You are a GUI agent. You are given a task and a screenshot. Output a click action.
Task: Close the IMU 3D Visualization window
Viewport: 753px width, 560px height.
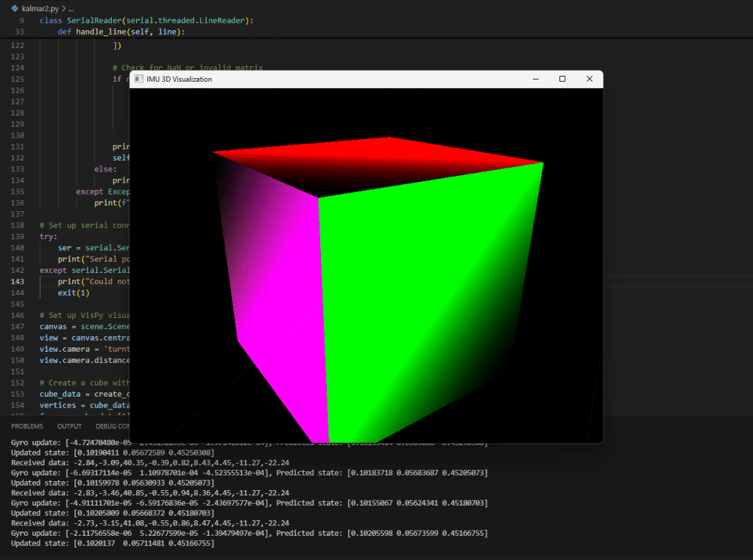(x=590, y=79)
